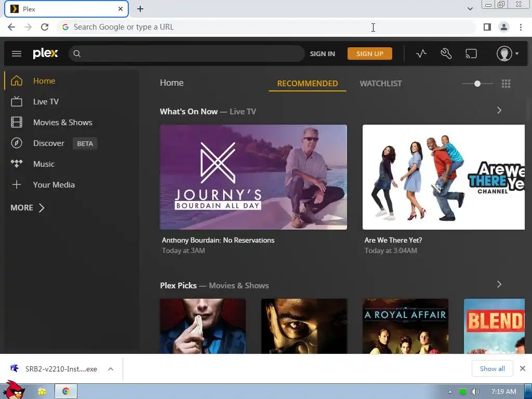This screenshot has height=399, width=532.
Task: Click the grid view options icon
Action: point(506,84)
